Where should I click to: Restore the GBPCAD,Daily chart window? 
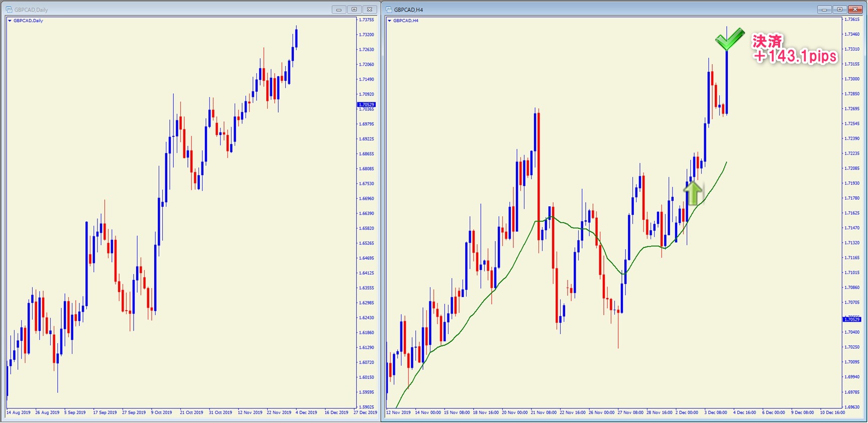[354, 10]
